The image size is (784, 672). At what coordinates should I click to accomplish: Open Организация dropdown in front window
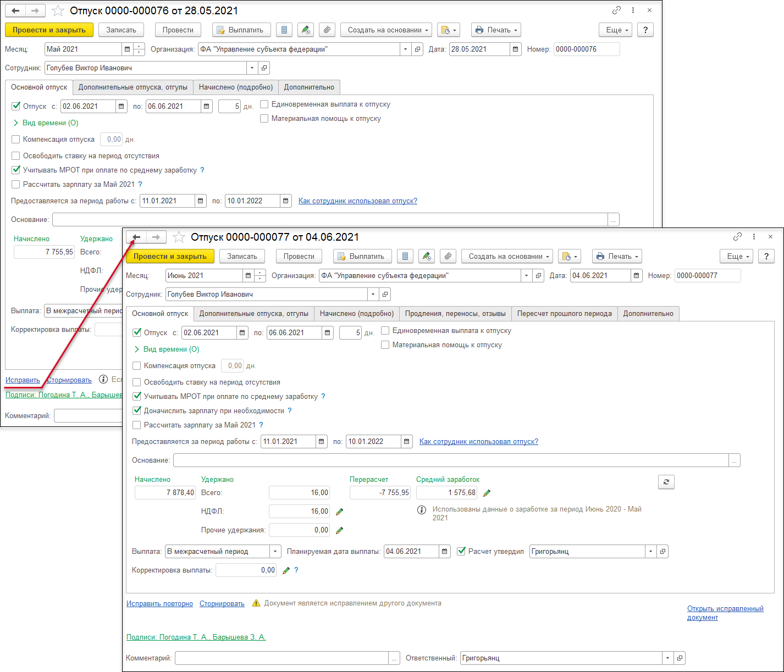(527, 275)
